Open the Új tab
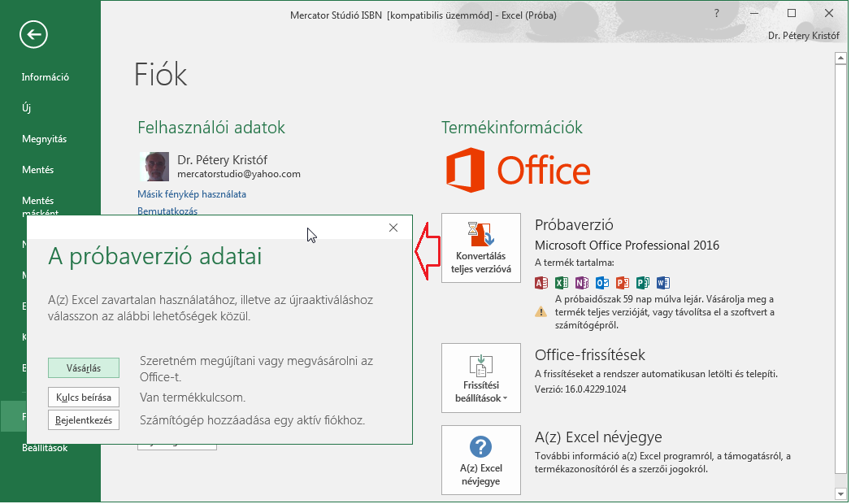The image size is (851, 504). pyautogui.click(x=27, y=108)
